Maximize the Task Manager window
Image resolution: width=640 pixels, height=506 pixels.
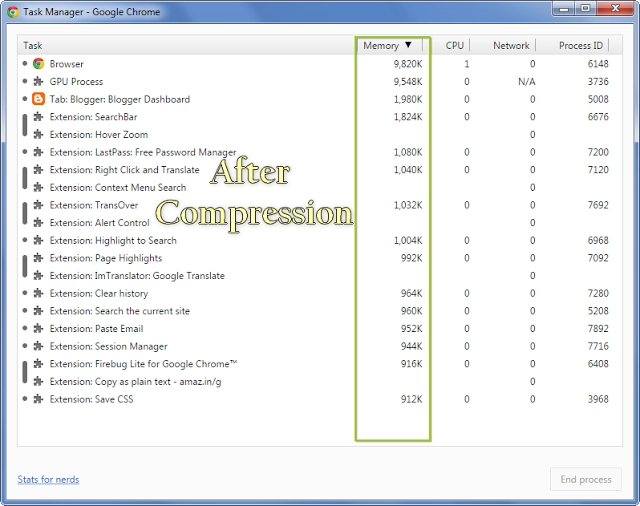click(585, 8)
